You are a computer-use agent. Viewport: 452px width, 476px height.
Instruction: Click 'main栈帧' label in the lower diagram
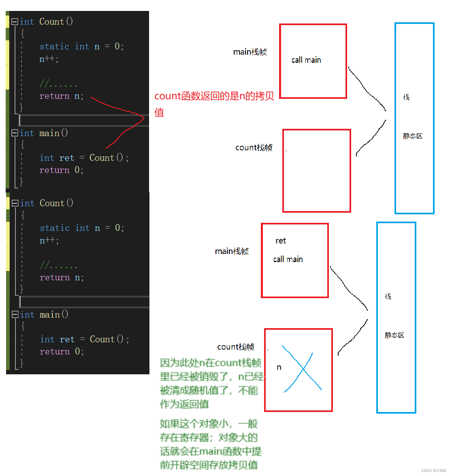[232, 251]
